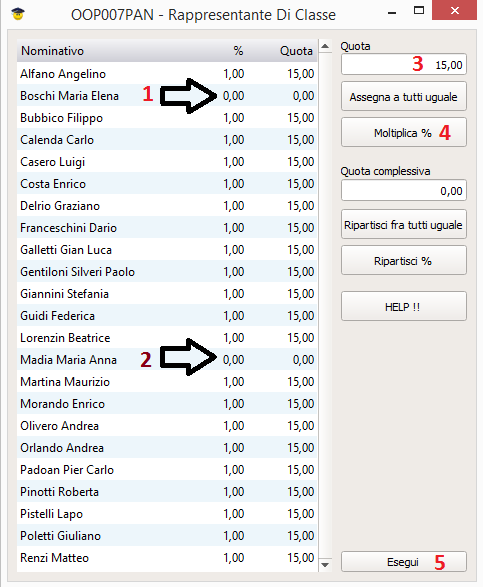The height and width of the screenshot is (587, 484).
Task: Open the HELP !! button
Action: [404, 307]
